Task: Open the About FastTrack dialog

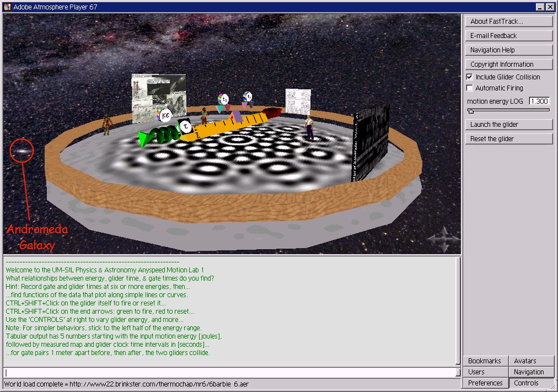Action: pos(508,22)
